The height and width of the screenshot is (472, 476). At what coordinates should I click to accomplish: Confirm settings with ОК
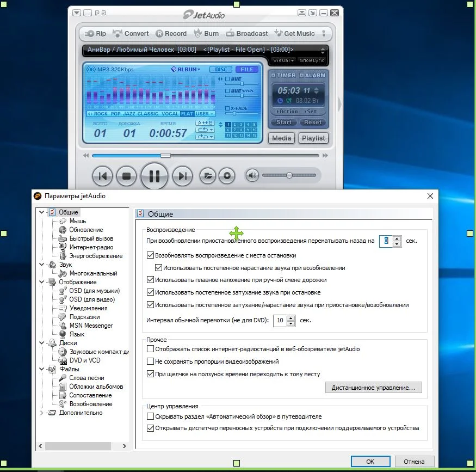click(370, 461)
